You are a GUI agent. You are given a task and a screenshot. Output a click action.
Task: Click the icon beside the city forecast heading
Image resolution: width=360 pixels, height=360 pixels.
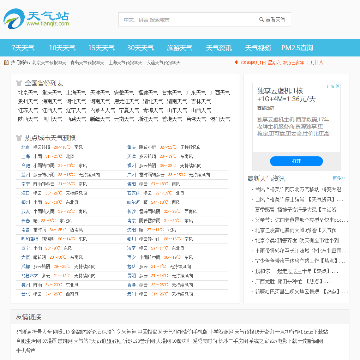click(x=19, y=138)
